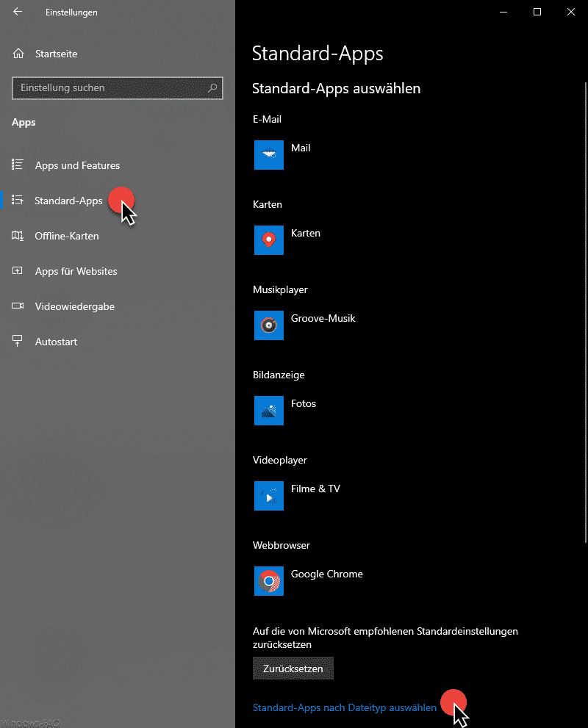Viewport: 588px width, 728px height.
Task: Change default Webbrowser Google Chrome
Action: point(326,574)
